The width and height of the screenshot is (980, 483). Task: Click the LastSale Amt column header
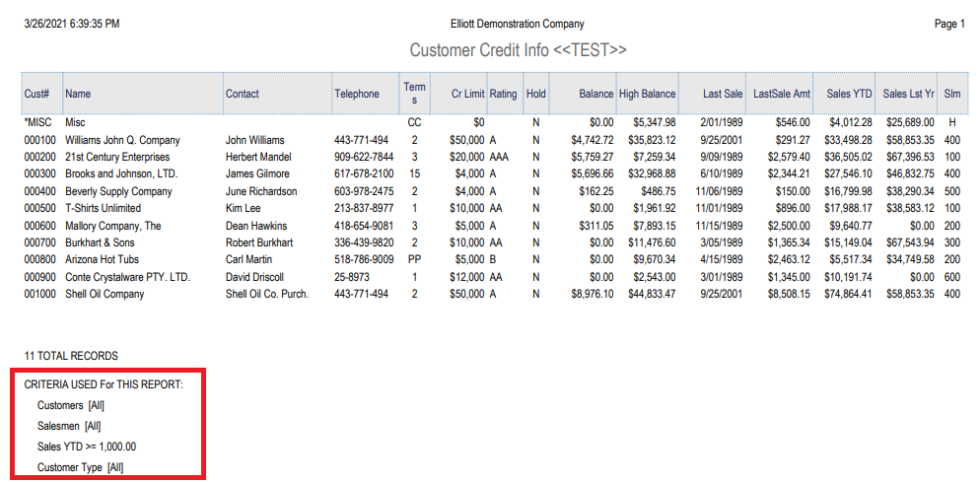[x=782, y=95]
